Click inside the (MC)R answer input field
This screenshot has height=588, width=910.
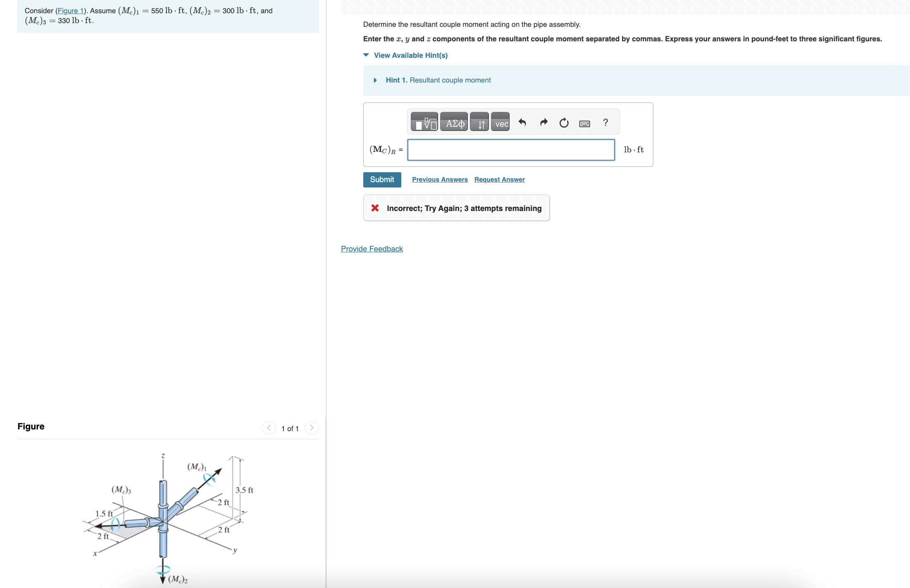[510, 150]
